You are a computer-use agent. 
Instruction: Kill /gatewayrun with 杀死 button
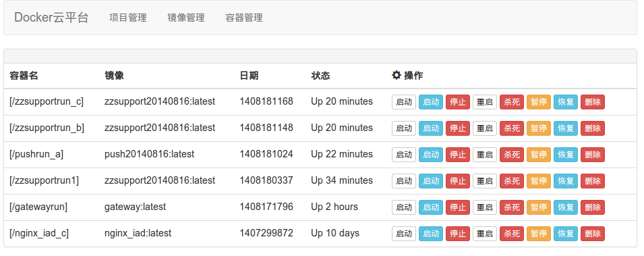pyautogui.click(x=512, y=207)
